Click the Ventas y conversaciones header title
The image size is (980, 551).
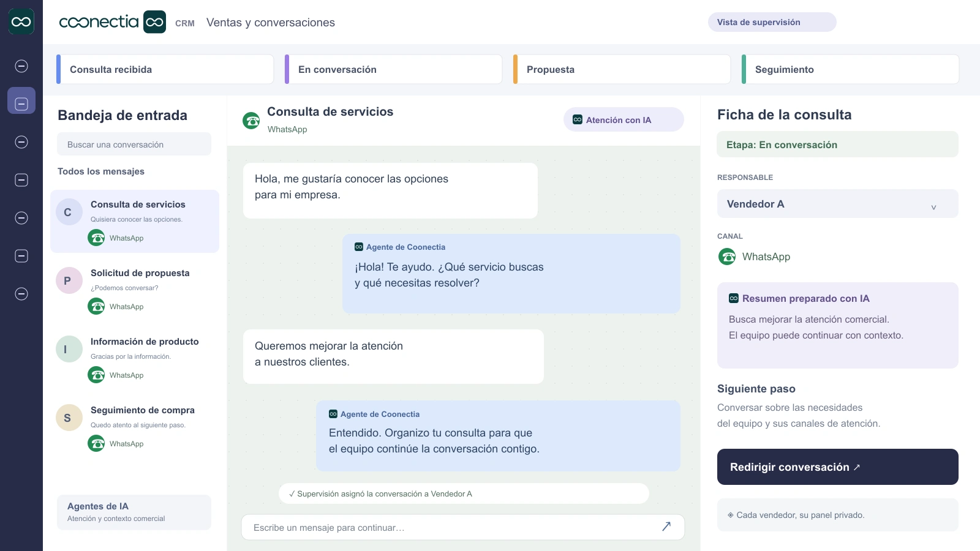click(x=271, y=23)
